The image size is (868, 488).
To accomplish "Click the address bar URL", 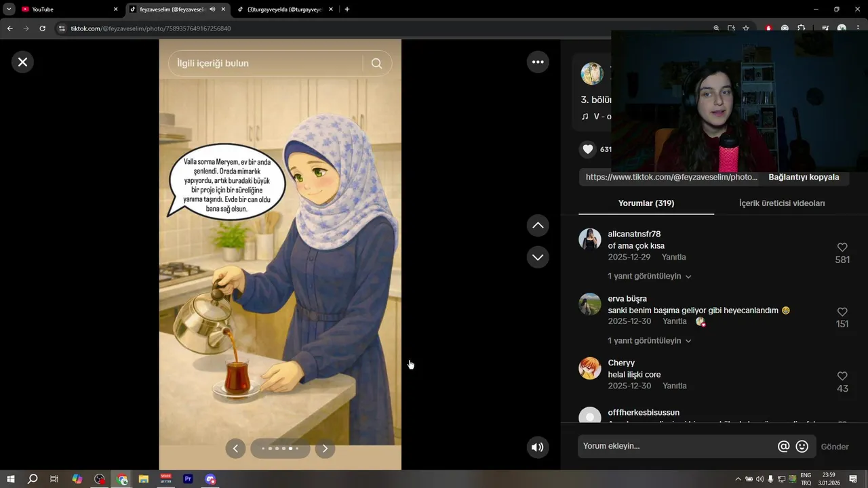I will point(151,28).
